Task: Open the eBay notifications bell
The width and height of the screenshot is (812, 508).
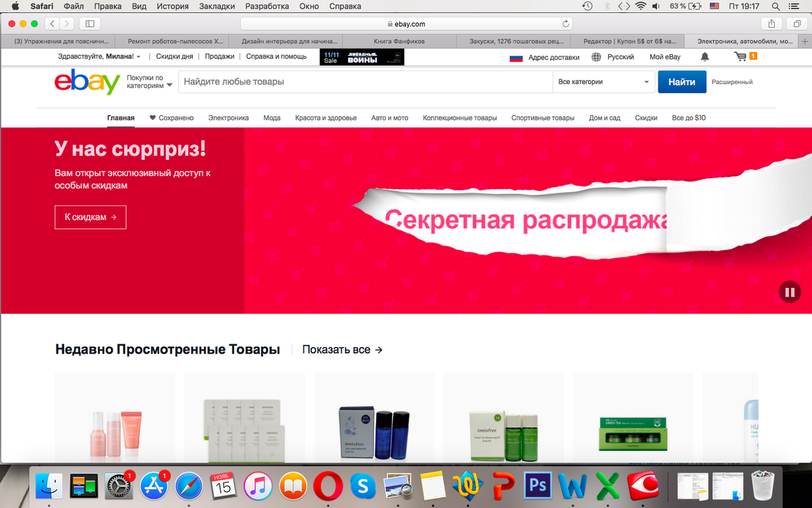Action: pyautogui.click(x=705, y=57)
